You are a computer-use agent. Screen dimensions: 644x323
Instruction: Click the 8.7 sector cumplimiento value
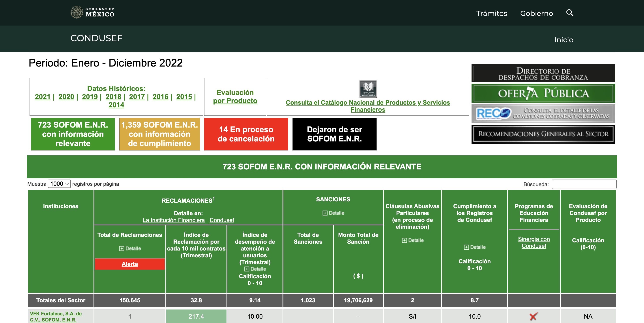(x=474, y=300)
